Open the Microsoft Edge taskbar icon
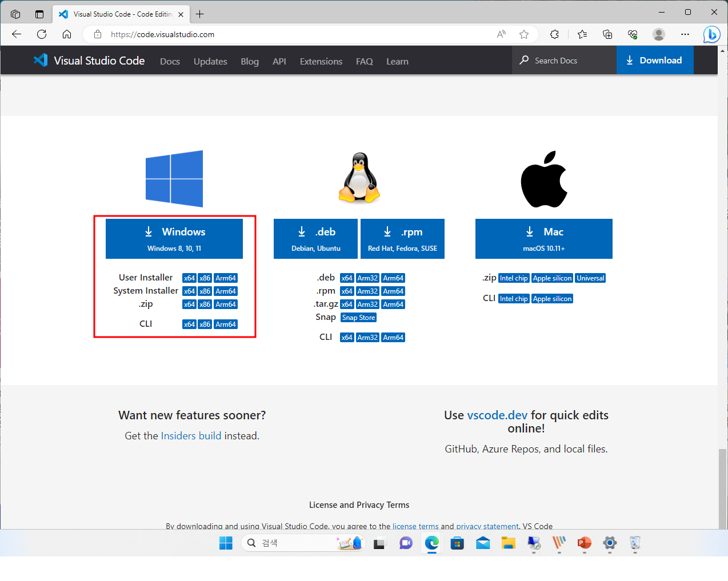The image size is (728, 581). pyautogui.click(x=432, y=543)
